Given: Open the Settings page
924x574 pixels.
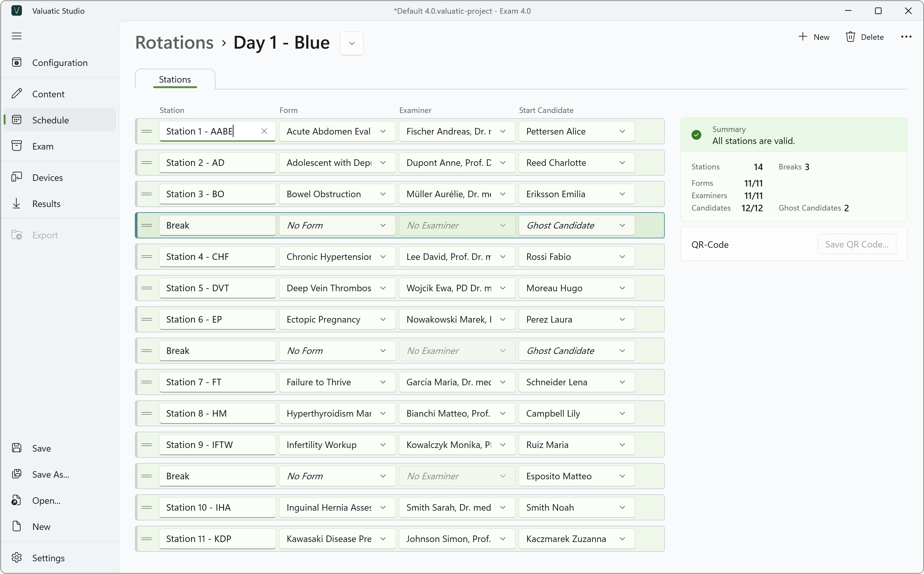Looking at the screenshot, I should point(60,558).
